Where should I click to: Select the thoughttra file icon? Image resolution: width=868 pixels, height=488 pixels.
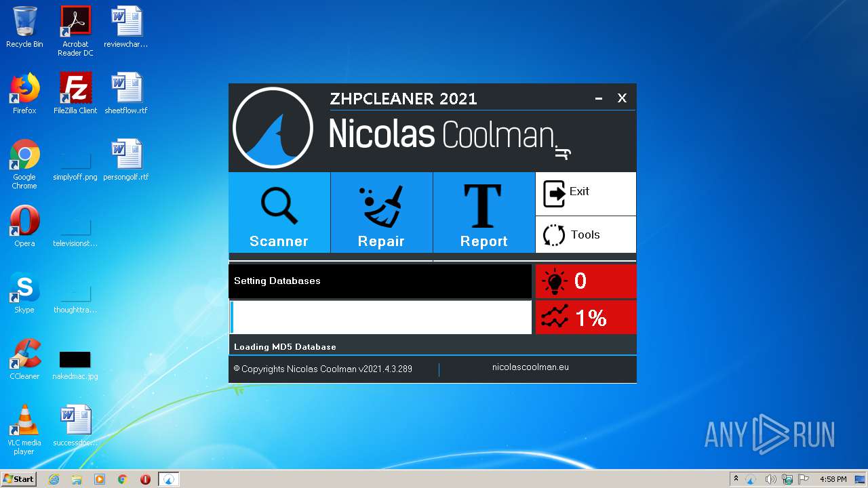(x=75, y=298)
